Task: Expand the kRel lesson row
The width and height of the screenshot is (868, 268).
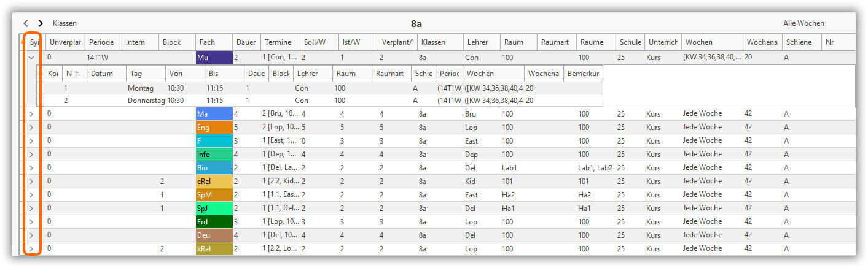Action: point(31,249)
